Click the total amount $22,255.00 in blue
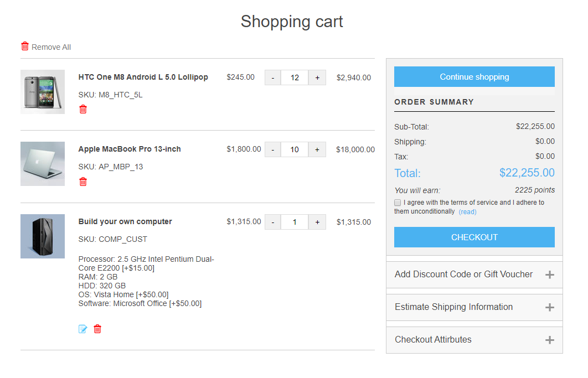The width and height of the screenshot is (588, 378). pyautogui.click(x=527, y=173)
